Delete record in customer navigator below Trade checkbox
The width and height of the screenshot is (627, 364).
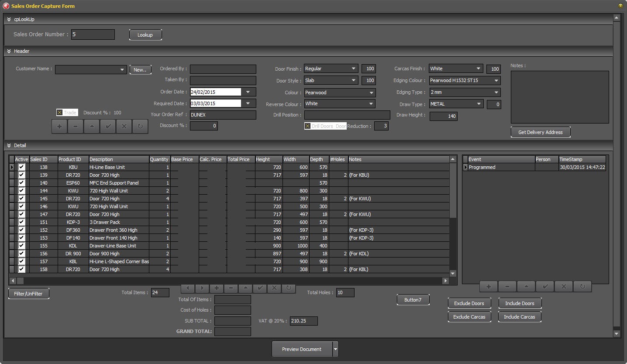[x=76, y=127]
